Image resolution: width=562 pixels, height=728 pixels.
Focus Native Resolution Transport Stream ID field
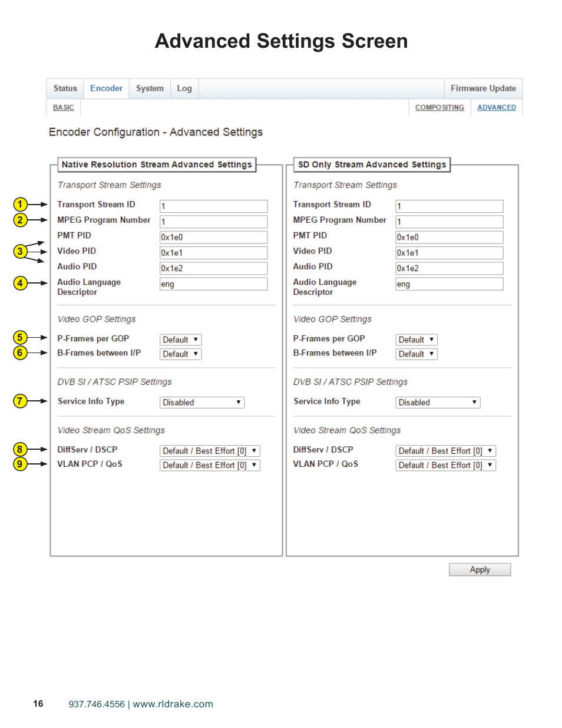(x=213, y=206)
